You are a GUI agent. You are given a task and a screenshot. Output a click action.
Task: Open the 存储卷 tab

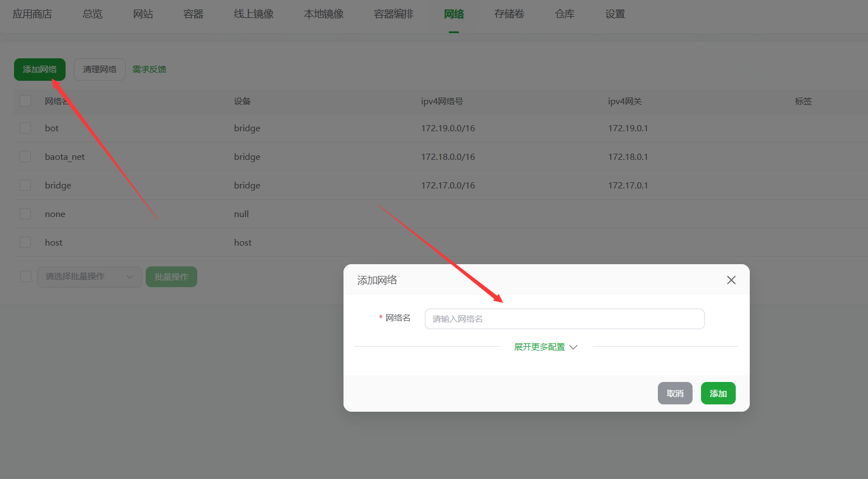[x=509, y=14]
